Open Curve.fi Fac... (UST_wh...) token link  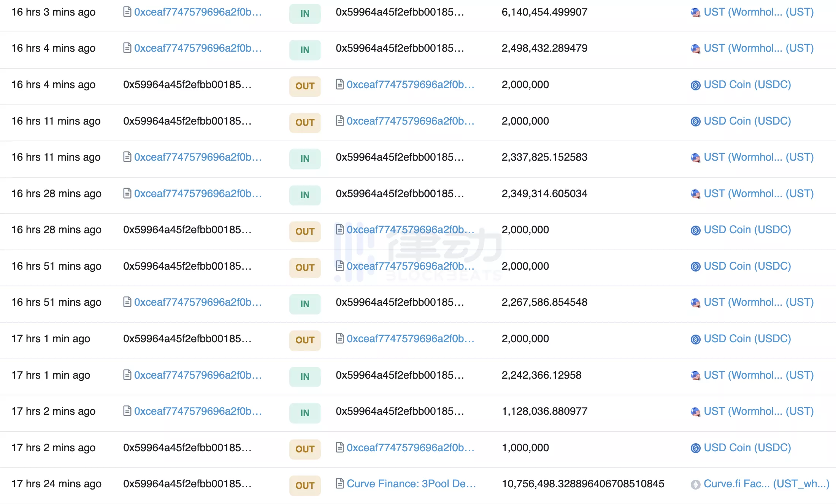766,483
